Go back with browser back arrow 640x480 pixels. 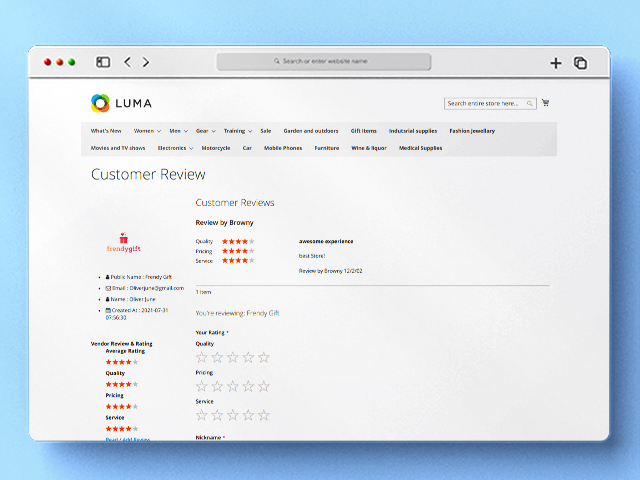coord(127,62)
